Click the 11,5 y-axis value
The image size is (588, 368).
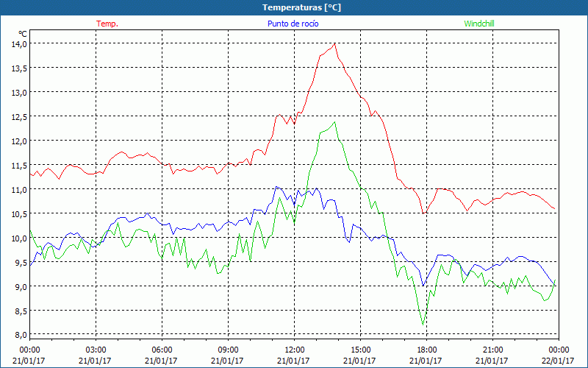click(x=19, y=165)
